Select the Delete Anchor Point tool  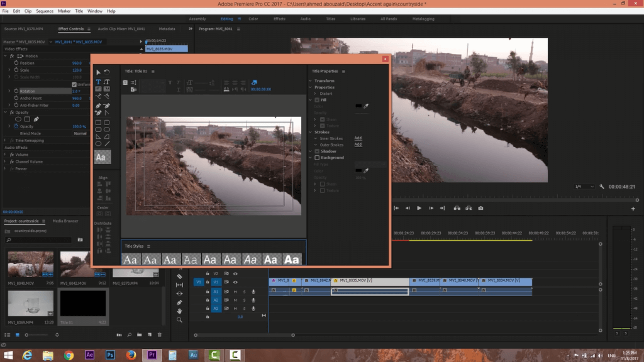tap(107, 106)
